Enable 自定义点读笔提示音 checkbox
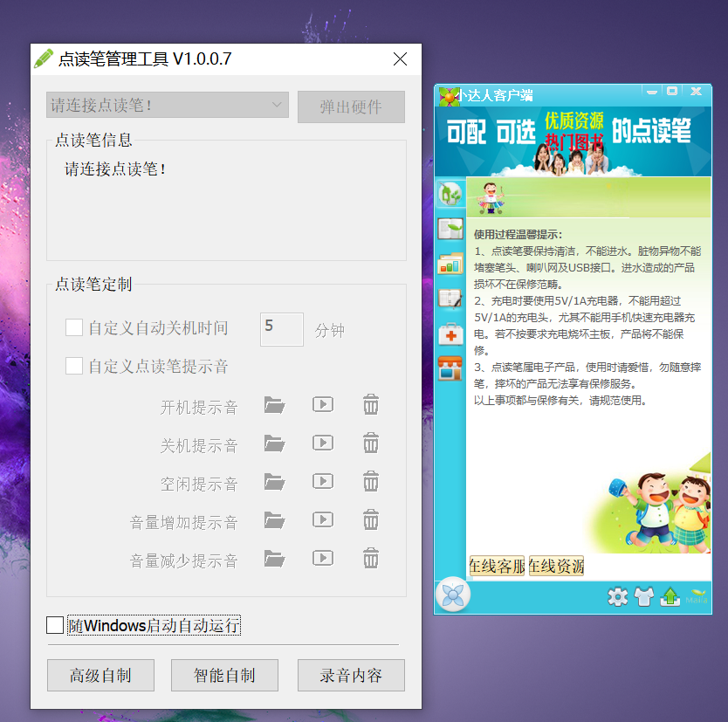 click(x=75, y=366)
